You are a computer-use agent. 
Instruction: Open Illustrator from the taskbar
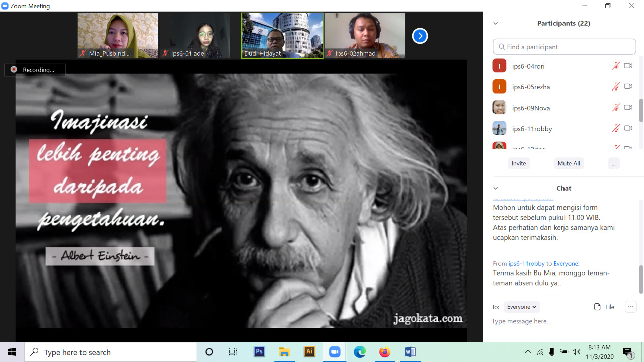coord(309,352)
